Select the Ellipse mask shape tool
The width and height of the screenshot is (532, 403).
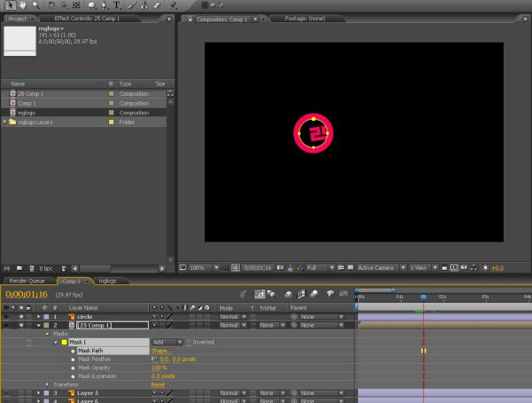pos(91,5)
